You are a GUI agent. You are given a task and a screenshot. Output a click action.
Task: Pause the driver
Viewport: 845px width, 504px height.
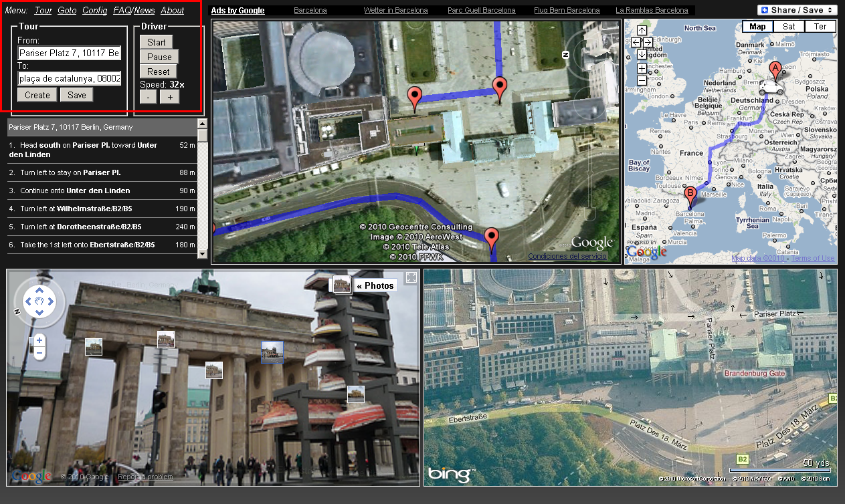159,57
